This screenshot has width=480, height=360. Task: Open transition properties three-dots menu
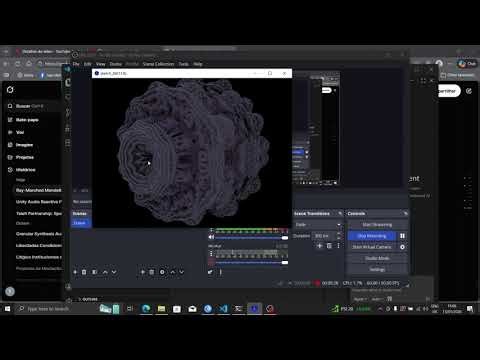(338, 246)
